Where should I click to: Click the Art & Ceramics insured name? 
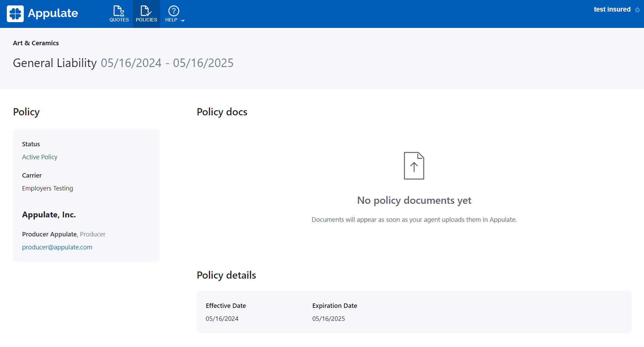(x=36, y=43)
